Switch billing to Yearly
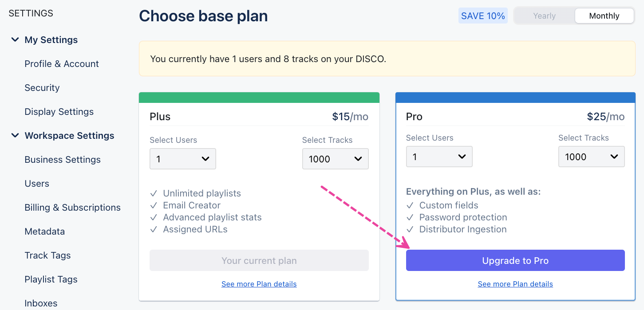This screenshot has height=310, width=644. (x=544, y=16)
